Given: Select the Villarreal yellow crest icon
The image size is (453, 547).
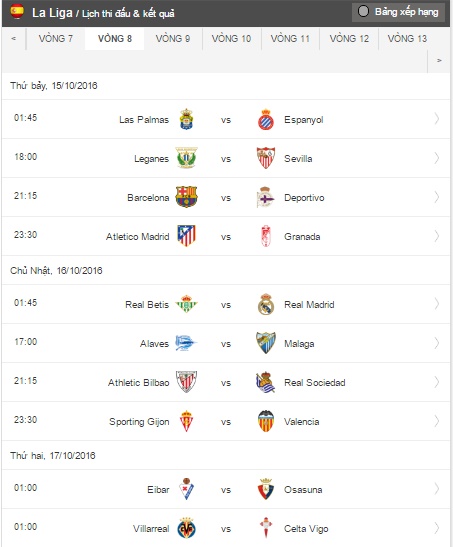Looking at the screenshot, I should pos(186,528).
